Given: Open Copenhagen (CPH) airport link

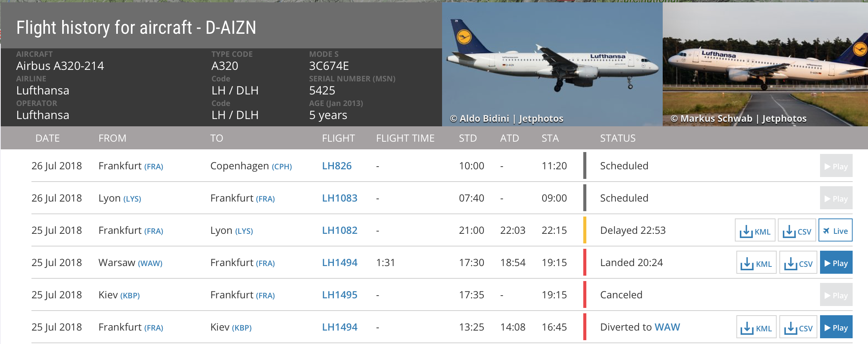Looking at the screenshot, I should [282, 167].
